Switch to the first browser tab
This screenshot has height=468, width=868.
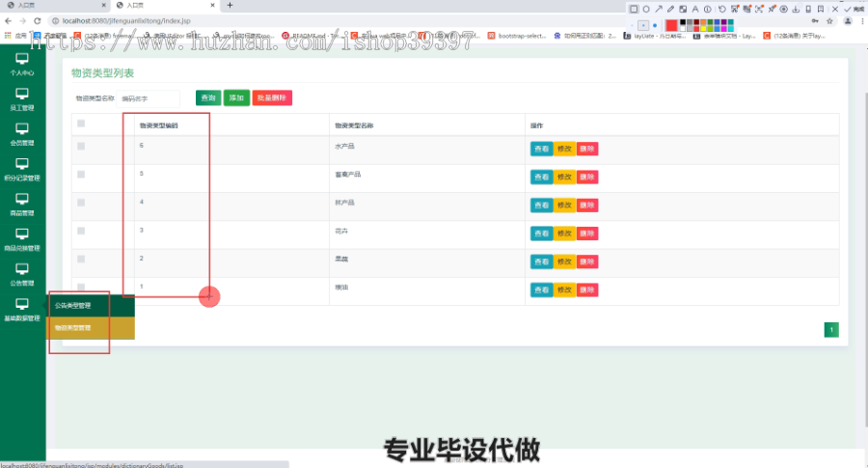[55, 5]
